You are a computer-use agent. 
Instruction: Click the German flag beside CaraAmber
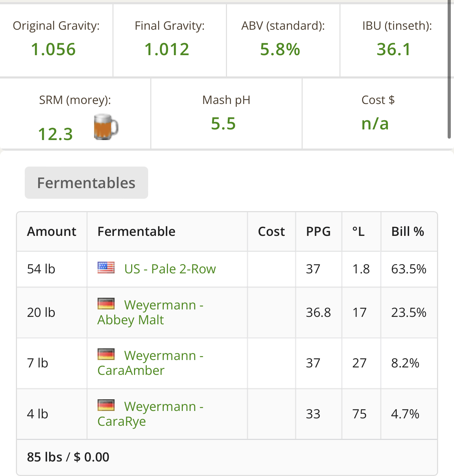[x=106, y=354]
